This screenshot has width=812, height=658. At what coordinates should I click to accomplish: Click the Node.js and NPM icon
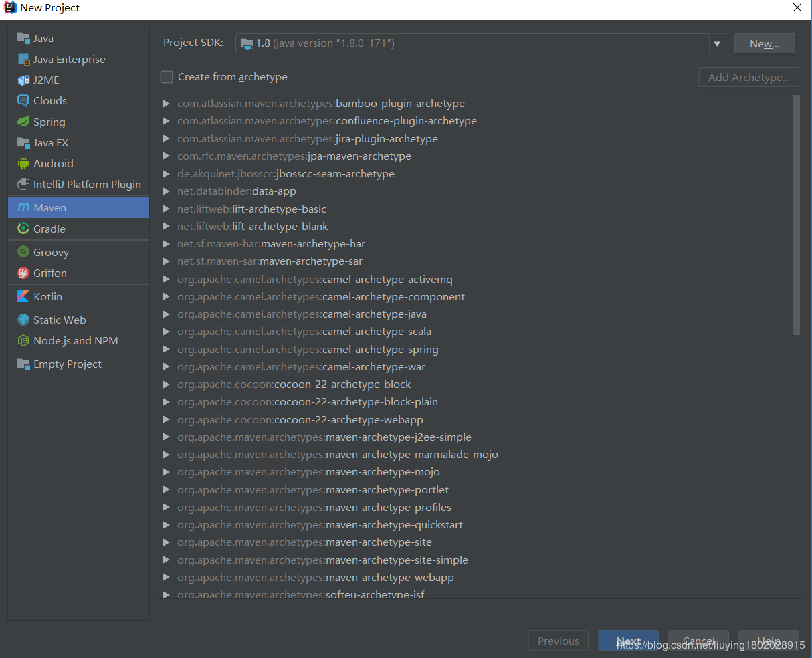coord(23,340)
